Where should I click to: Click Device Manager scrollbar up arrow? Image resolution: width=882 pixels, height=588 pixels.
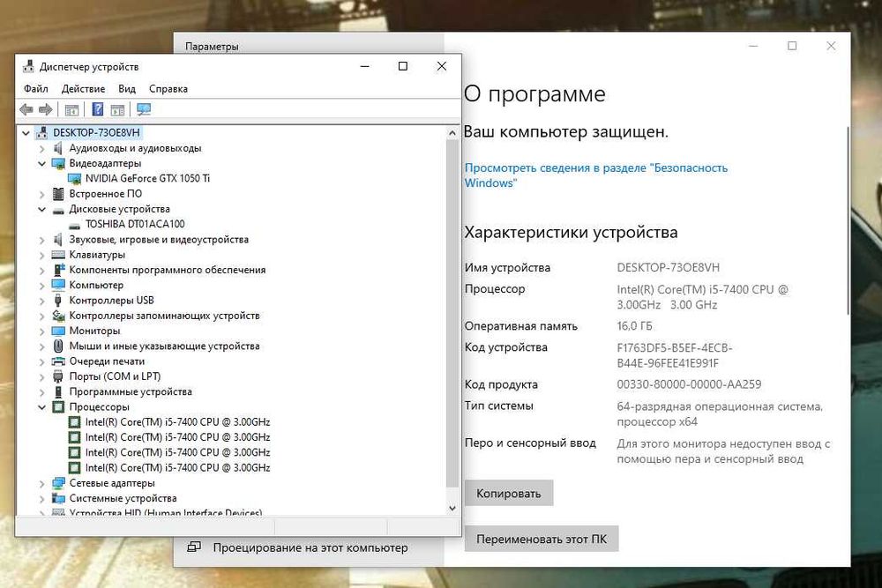click(x=452, y=133)
